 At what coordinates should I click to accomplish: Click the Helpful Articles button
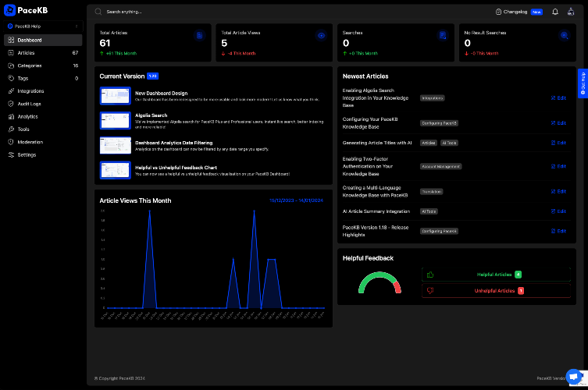[496, 275]
